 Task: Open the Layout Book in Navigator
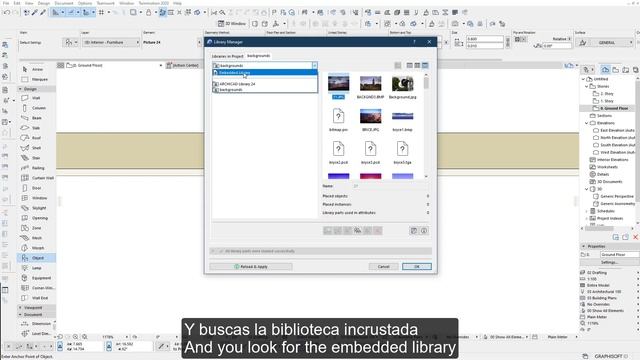tap(625, 70)
